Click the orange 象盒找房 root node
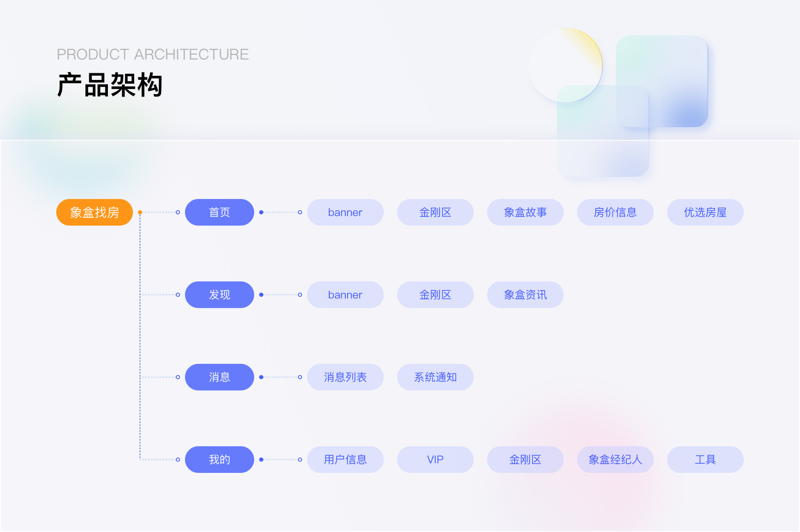 (x=95, y=212)
